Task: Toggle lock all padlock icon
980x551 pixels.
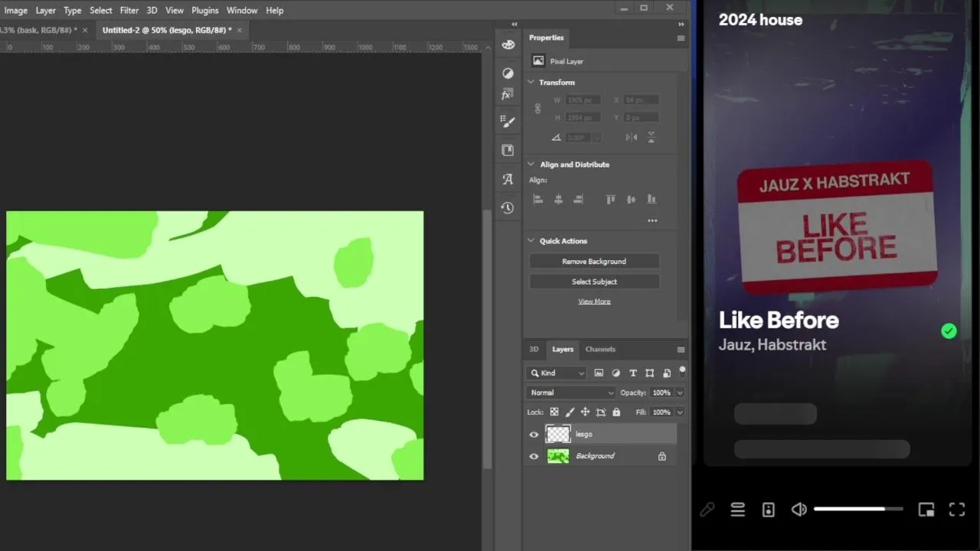Action: [616, 412]
